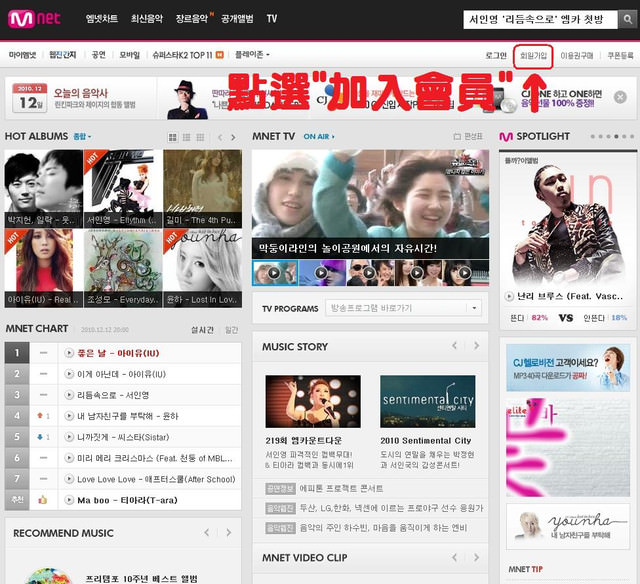Play chart song 니까짓게 - 씨스타

(x=69, y=437)
